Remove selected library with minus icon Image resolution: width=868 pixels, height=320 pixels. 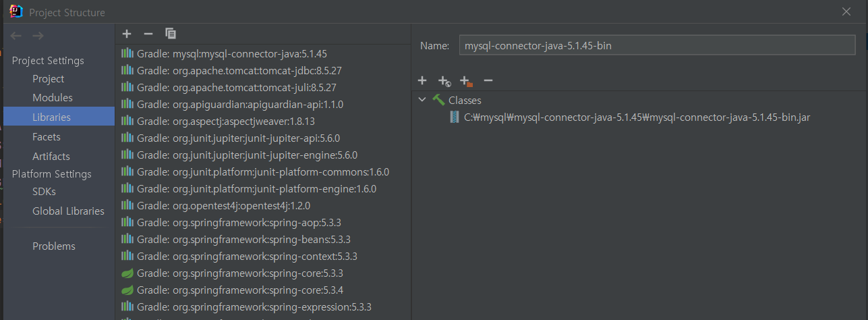[x=148, y=34]
